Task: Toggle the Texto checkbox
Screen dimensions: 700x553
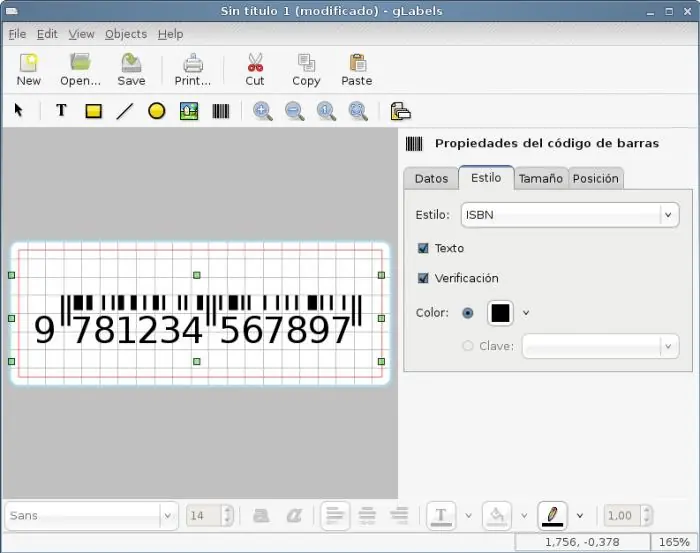Action: click(423, 248)
